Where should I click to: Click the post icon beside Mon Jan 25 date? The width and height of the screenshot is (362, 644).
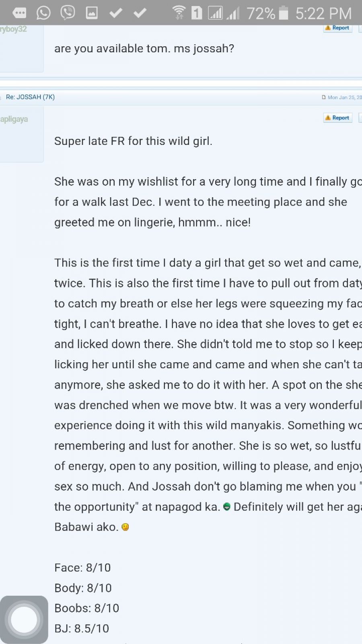click(324, 97)
